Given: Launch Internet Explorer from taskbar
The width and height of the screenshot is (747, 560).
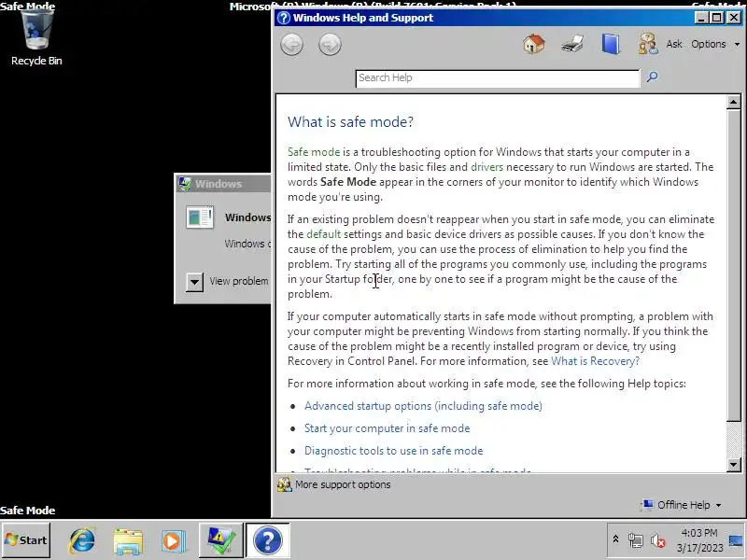Looking at the screenshot, I should pos(82,540).
